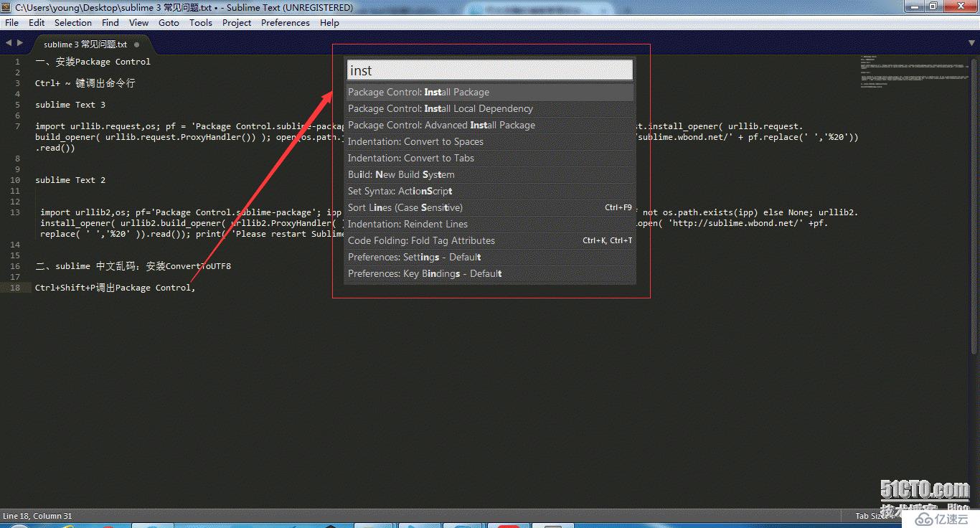Click the sublime Text 3 line
This screenshot has width=980, height=528.
point(70,105)
